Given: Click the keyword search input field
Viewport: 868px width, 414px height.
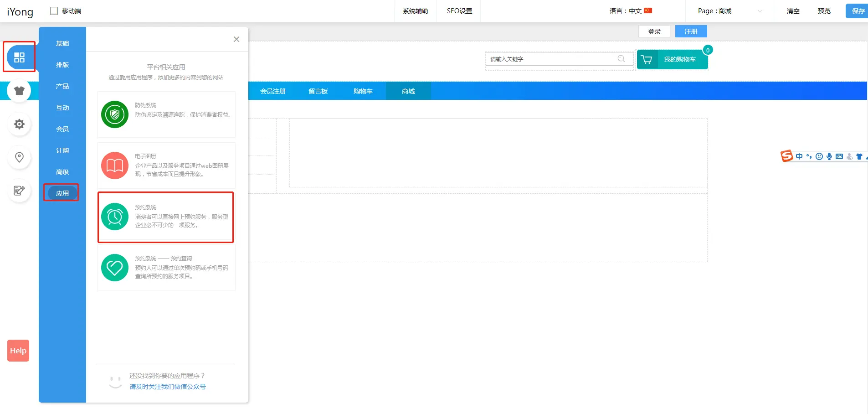Looking at the screenshot, I should click(551, 59).
